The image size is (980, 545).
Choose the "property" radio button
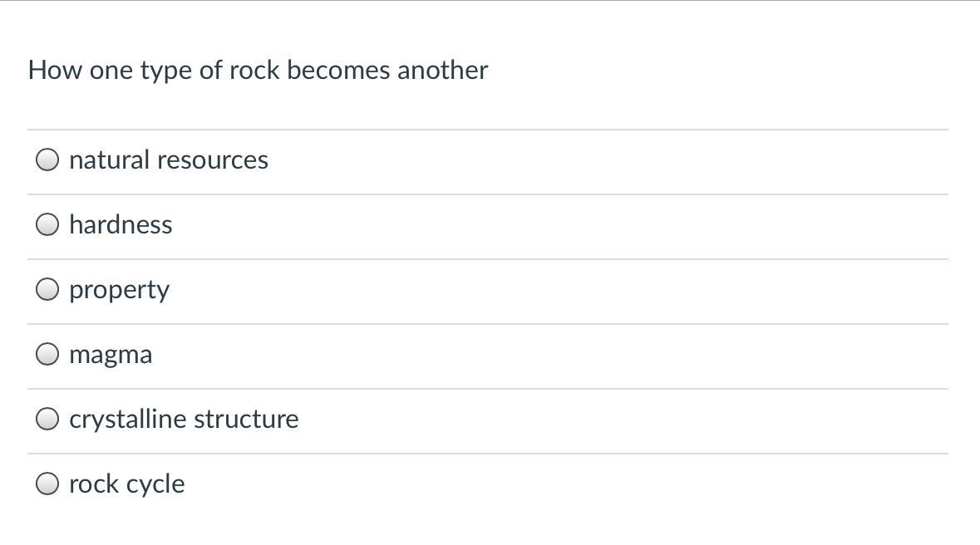tap(47, 289)
